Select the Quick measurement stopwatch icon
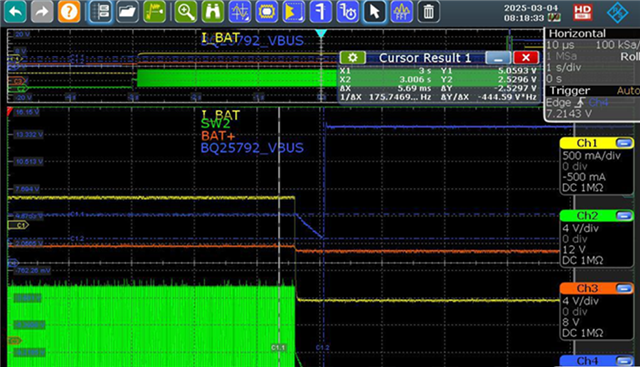 click(x=347, y=11)
